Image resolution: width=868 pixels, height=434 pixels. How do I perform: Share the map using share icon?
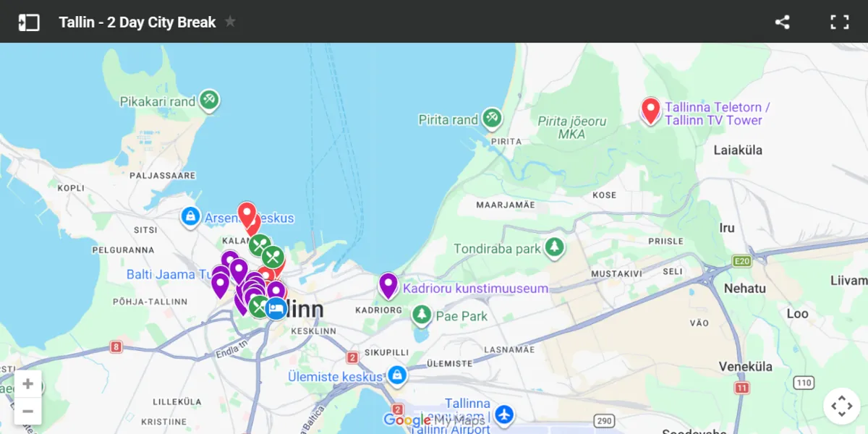click(x=782, y=22)
